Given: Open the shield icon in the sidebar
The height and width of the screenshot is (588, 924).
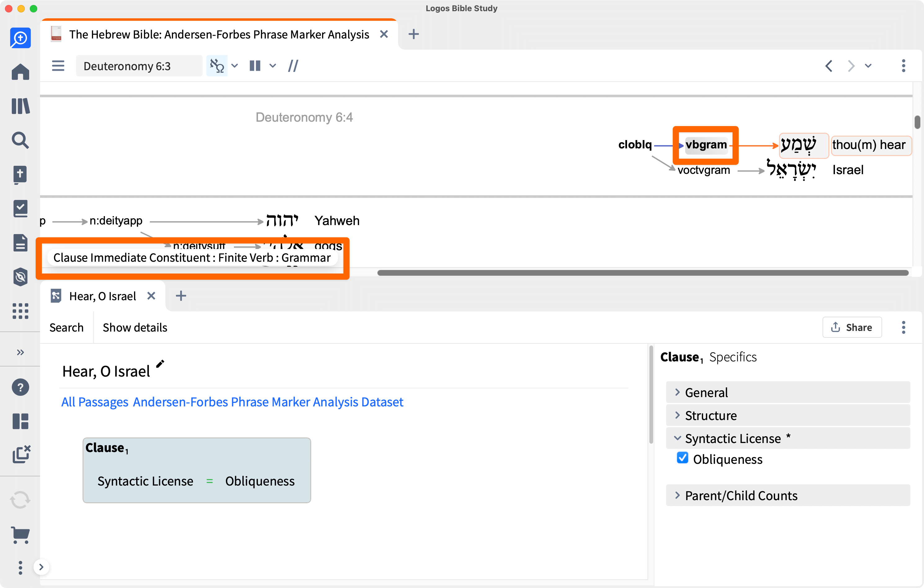Looking at the screenshot, I should click(20, 277).
